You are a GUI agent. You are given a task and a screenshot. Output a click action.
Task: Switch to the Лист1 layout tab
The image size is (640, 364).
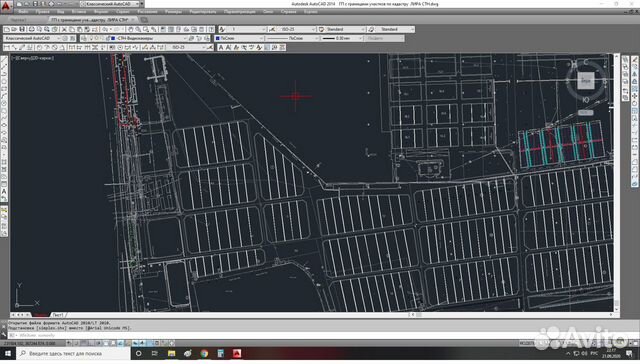coord(58,315)
